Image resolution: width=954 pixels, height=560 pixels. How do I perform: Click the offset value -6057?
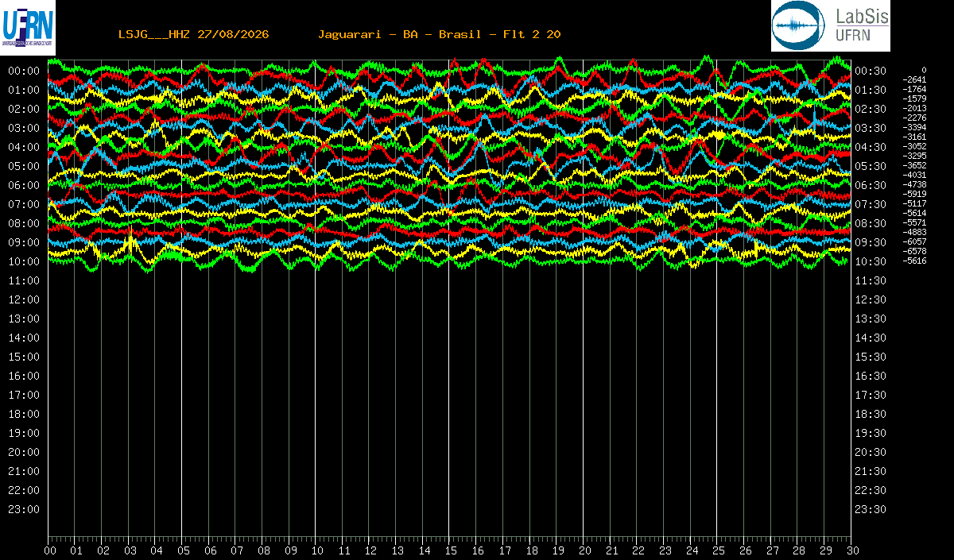tap(915, 241)
